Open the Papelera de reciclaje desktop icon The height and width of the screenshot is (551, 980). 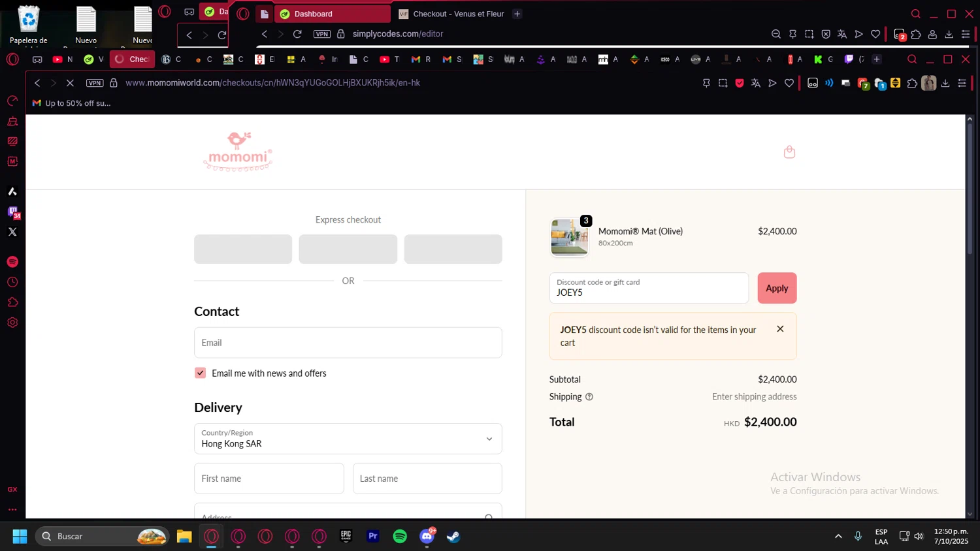pos(28,26)
